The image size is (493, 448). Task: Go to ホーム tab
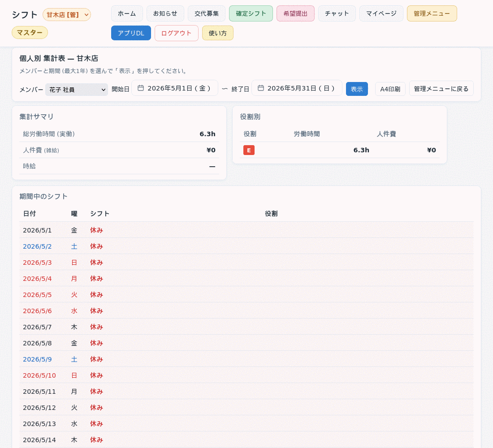(x=127, y=13)
